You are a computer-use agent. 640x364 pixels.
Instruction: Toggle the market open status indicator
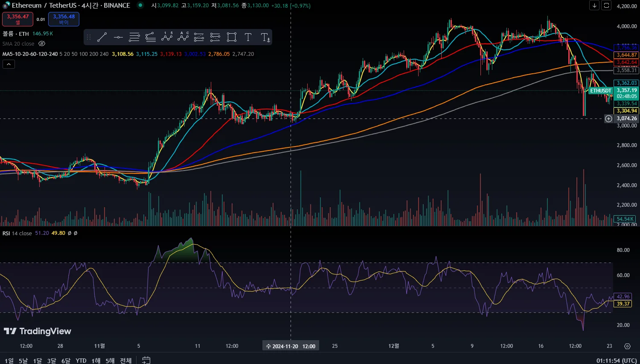(140, 6)
